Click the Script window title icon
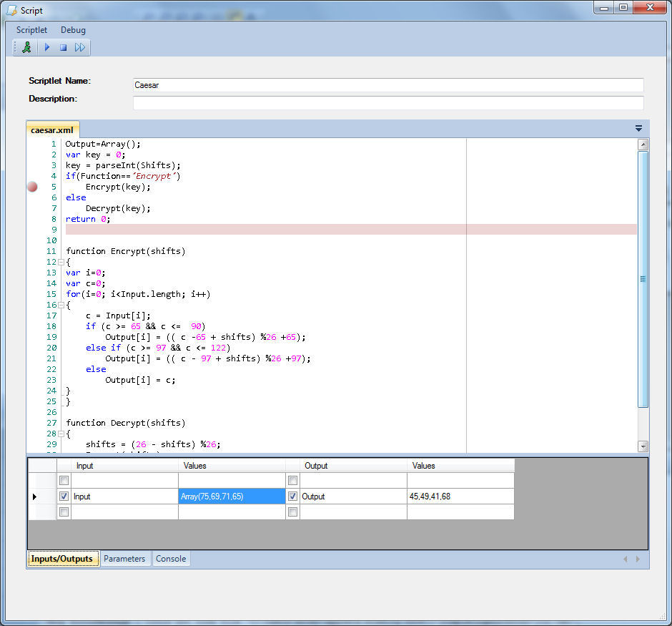 11,11
